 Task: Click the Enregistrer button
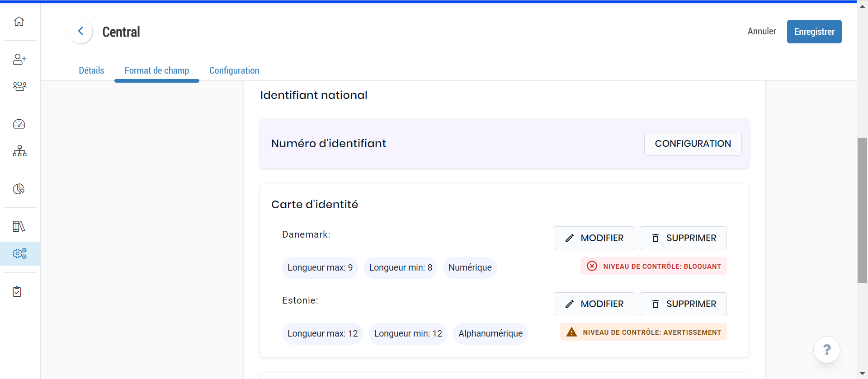[814, 32]
